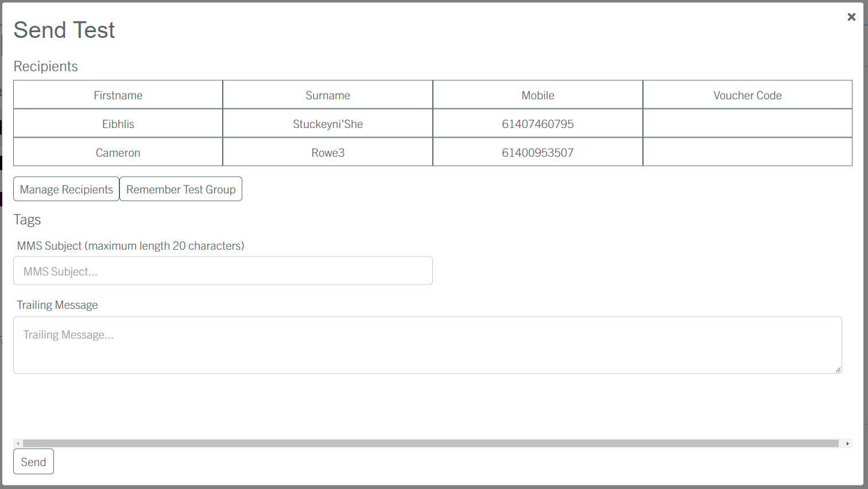This screenshot has height=489, width=868.
Task: Click the horizontal scrollbar left arrow
Action: tap(18, 444)
